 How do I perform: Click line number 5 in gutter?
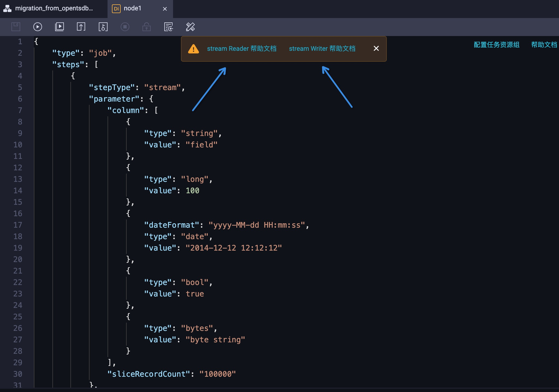[x=20, y=87]
